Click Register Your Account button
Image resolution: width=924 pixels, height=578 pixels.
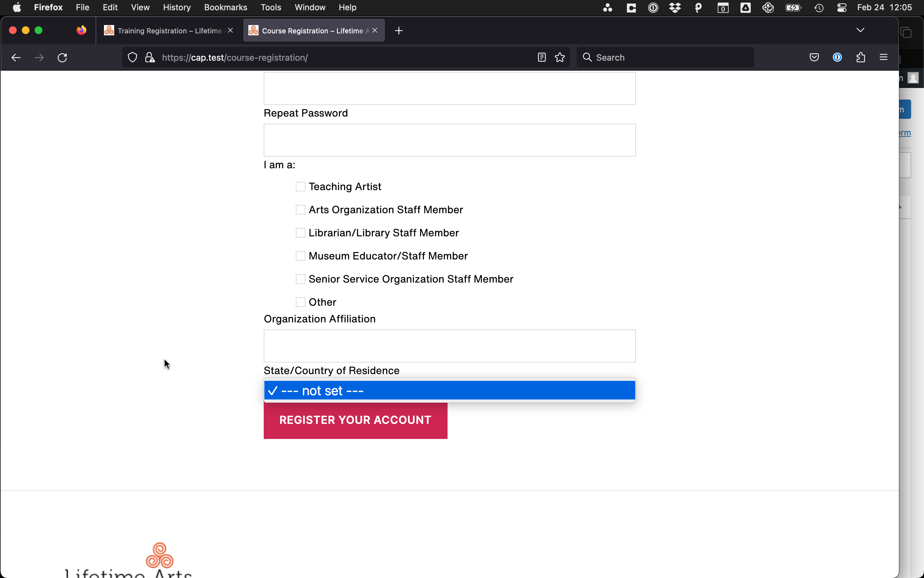[355, 420]
